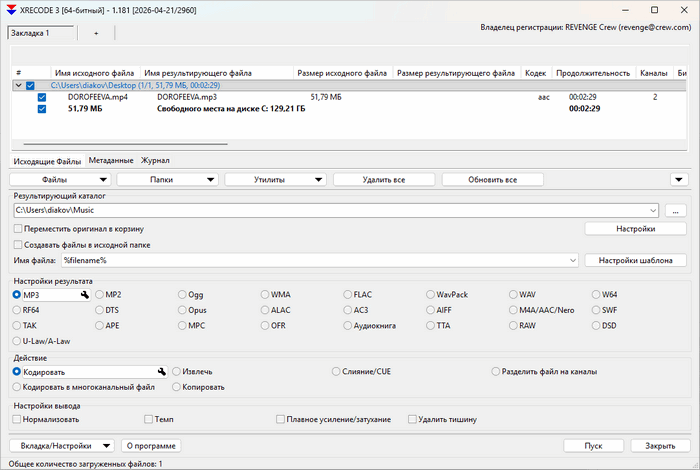700x470 pixels.
Task: Click the Настройки шаблона button
Action: (x=636, y=260)
